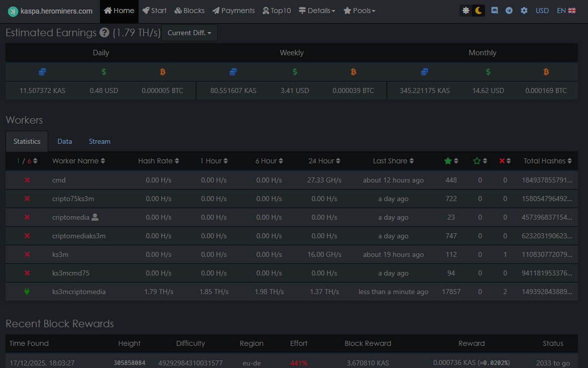
Task: Sort by Worker Name column
Action: coord(79,161)
